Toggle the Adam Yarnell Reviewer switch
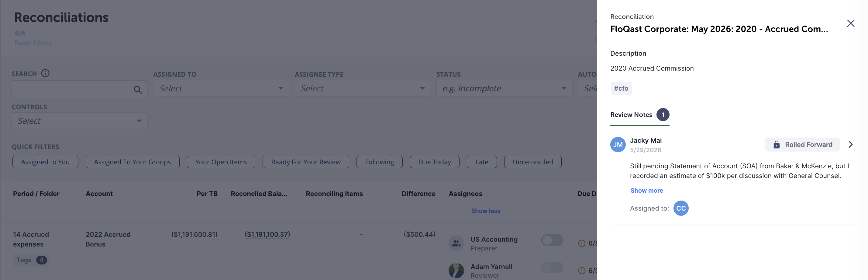 pyautogui.click(x=552, y=268)
